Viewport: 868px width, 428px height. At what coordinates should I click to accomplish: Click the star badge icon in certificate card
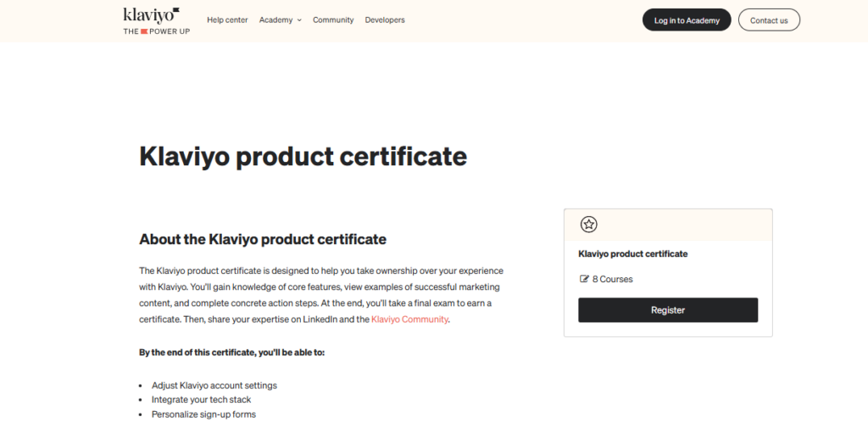tap(588, 225)
